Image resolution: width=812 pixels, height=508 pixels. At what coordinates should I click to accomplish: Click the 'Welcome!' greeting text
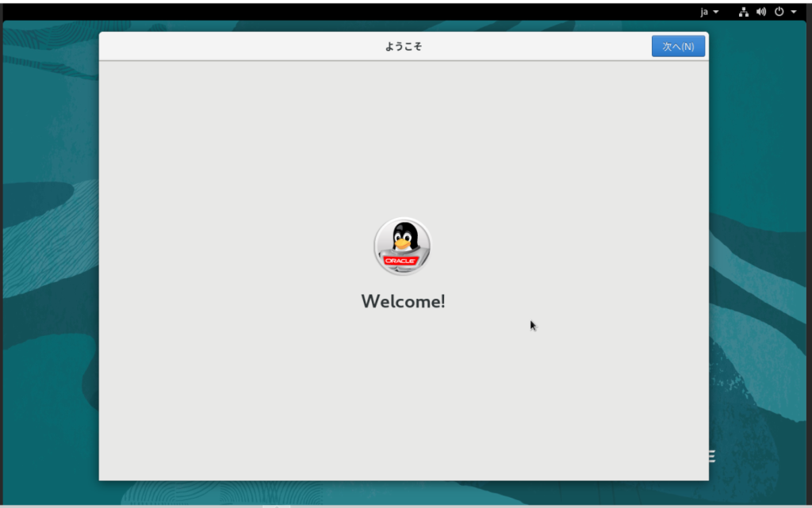pyautogui.click(x=403, y=301)
